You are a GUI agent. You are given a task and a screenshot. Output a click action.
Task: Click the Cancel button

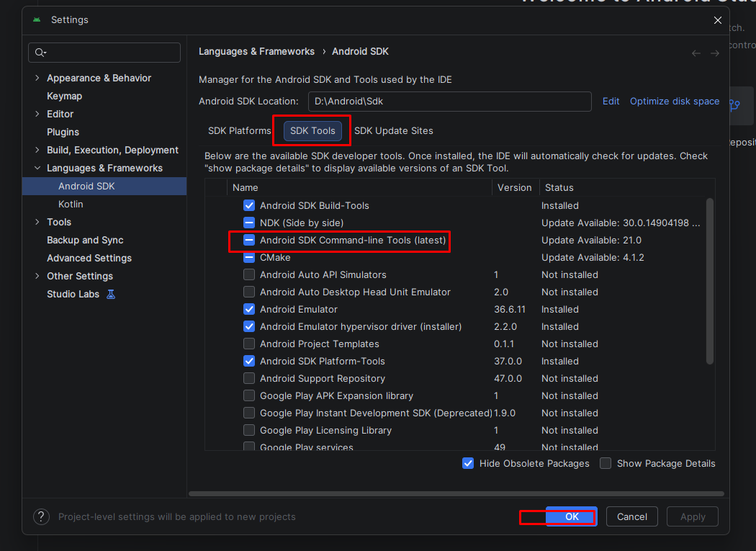[632, 516]
